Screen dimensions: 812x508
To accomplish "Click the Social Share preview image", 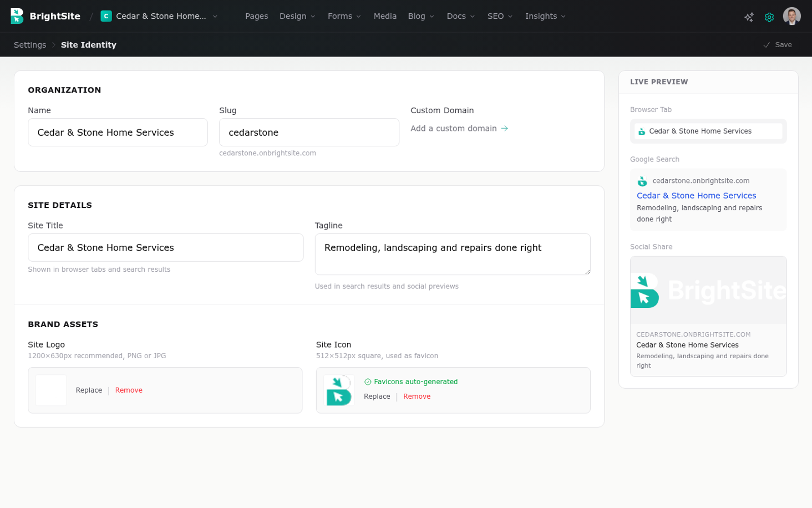I will [708, 291].
